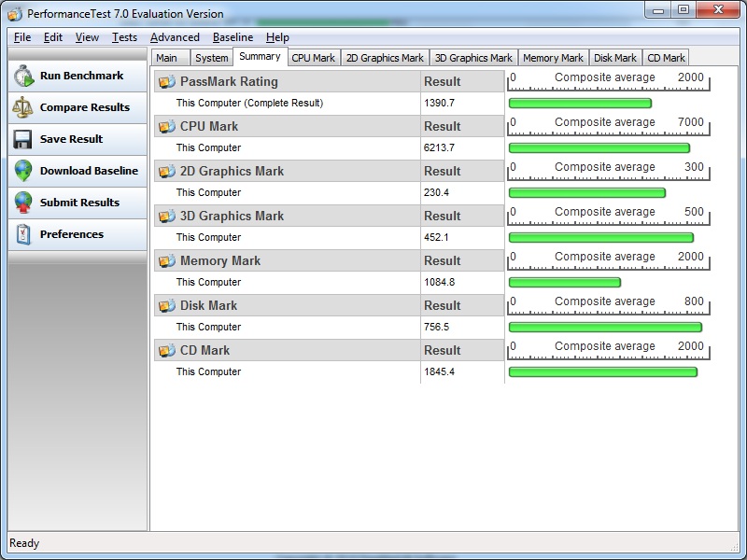Open the Advanced menu

(x=175, y=37)
